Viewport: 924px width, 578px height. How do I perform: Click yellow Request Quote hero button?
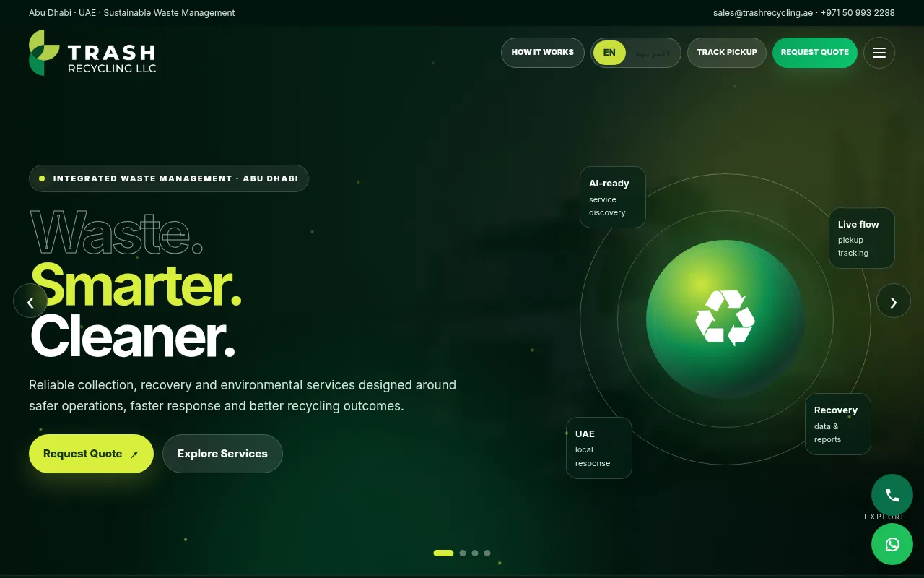coord(91,454)
